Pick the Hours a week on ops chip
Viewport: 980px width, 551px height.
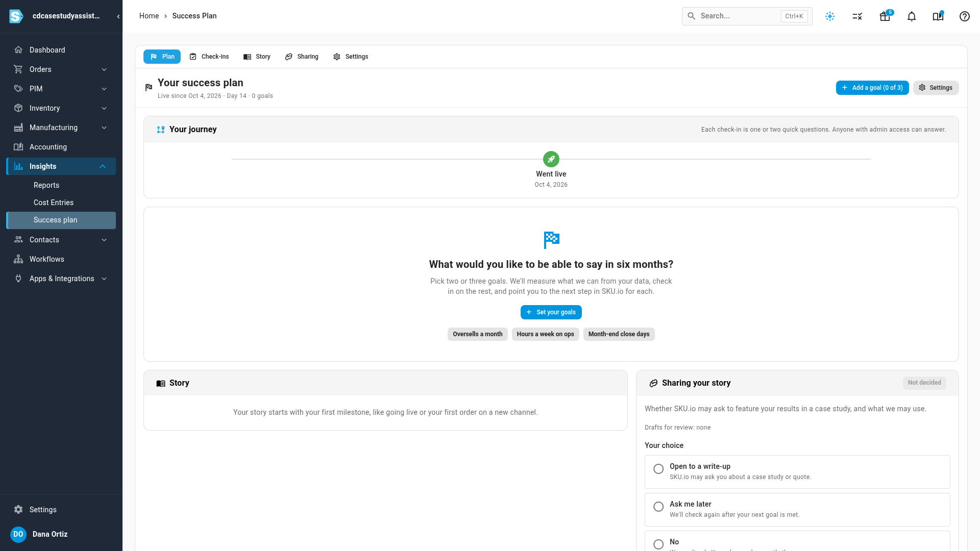tap(546, 334)
